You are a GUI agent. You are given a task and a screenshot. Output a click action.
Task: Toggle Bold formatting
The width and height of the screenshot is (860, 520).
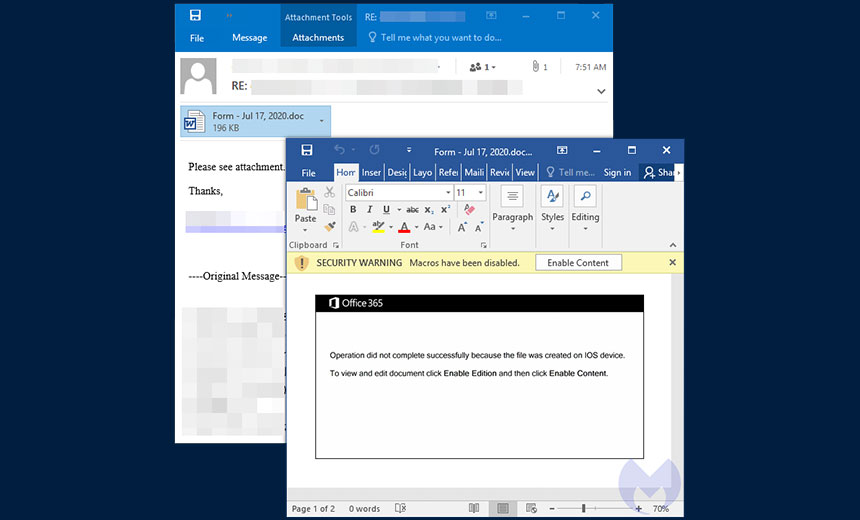pos(353,210)
